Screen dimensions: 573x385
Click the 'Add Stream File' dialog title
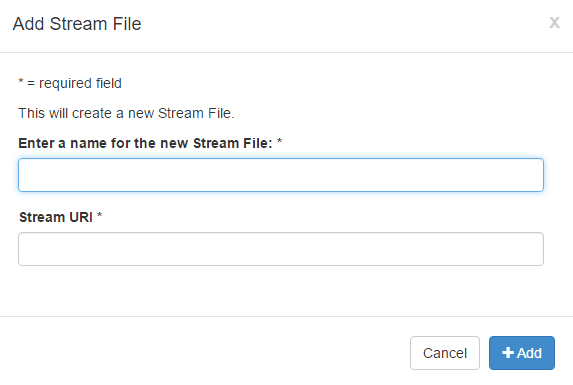(77, 24)
